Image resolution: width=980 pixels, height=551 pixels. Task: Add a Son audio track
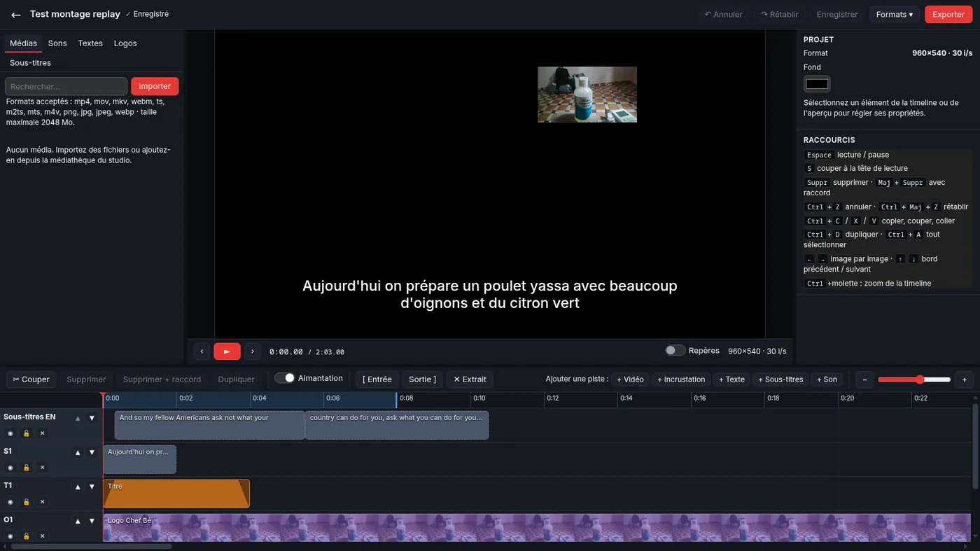coord(826,379)
